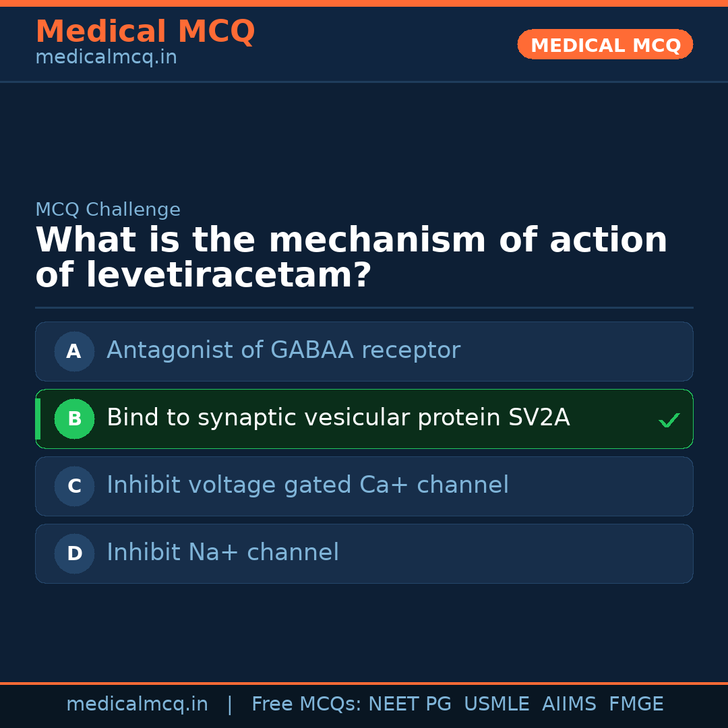Choose answer "Bind to synaptic vesicular protein SV2A"
The width and height of the screenshot is (728, 728).
[338, 418]
